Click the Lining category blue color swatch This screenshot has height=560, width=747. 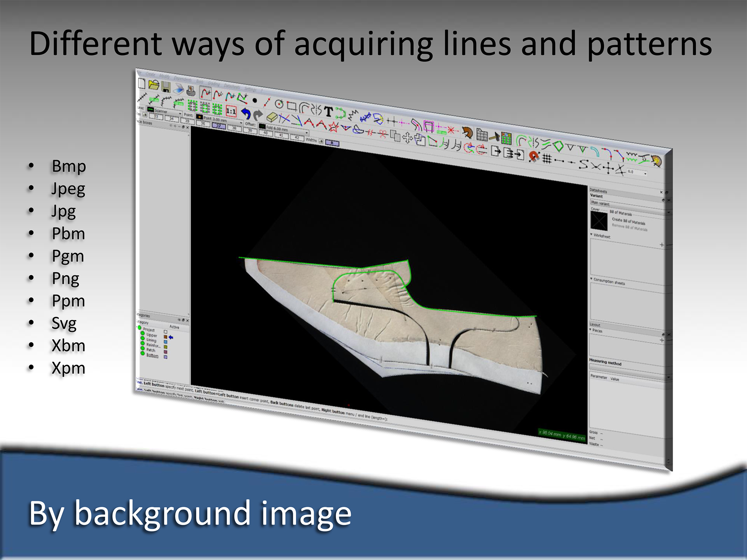coord(165,342)
